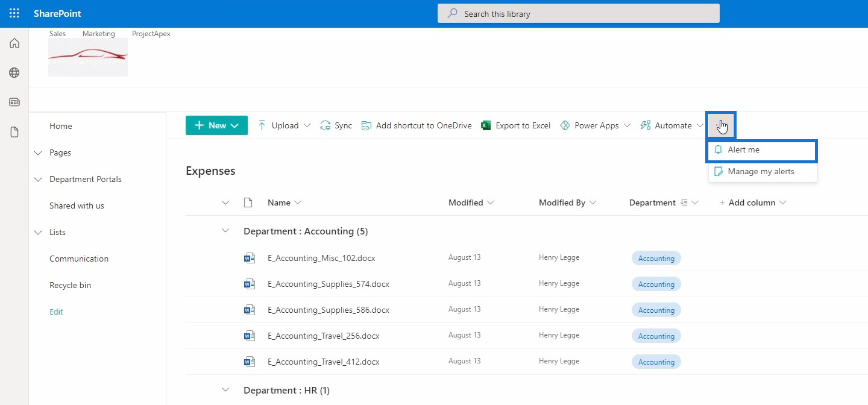The image size is (868, 405).
Task: Expand the Upload dropdown chevron
Action: (307, 125)
